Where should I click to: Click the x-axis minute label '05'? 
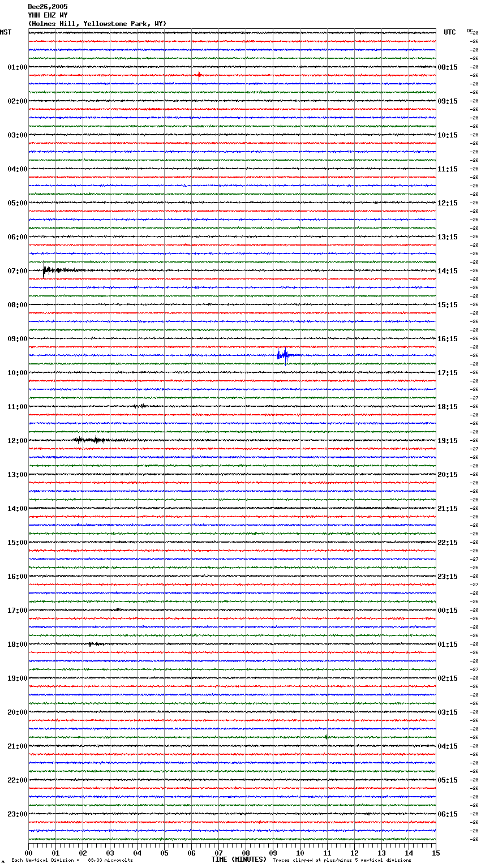[x=164, y=853]
